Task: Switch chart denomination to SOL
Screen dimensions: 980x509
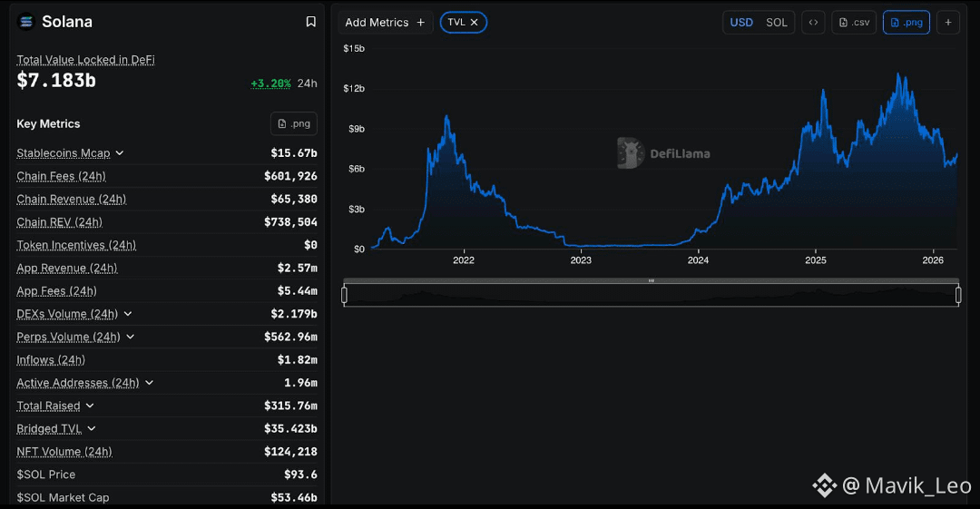Action: tap(776, 23)
